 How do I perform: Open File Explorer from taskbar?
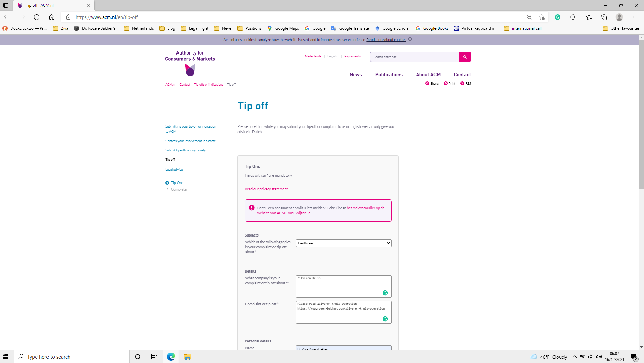pos(188,357)
